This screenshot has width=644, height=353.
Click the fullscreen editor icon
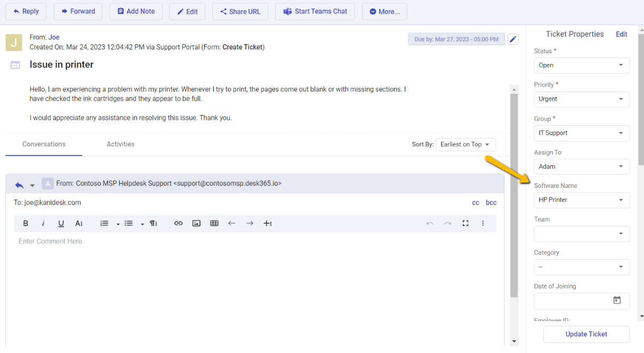[465, 224]
